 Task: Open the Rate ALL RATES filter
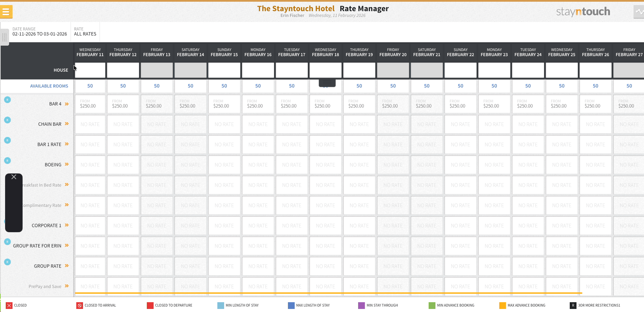pyautogui.click(x=85, y=32)
